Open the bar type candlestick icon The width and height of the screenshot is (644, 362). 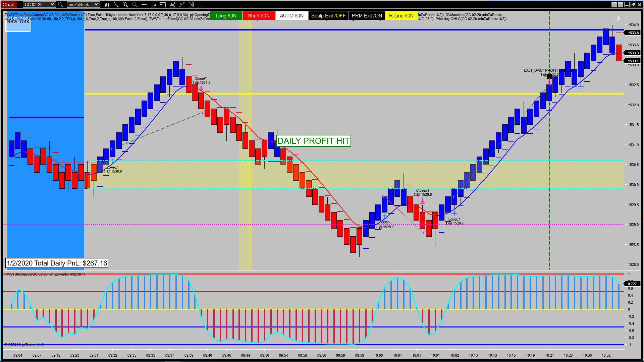click(107, 5)
